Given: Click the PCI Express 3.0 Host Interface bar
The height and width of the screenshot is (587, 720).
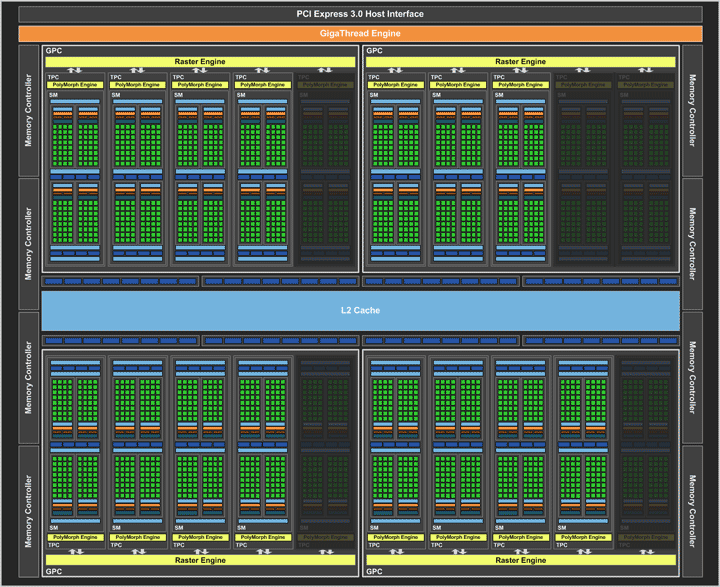Looking at the screenshot, I should click(x=360, y=13).
